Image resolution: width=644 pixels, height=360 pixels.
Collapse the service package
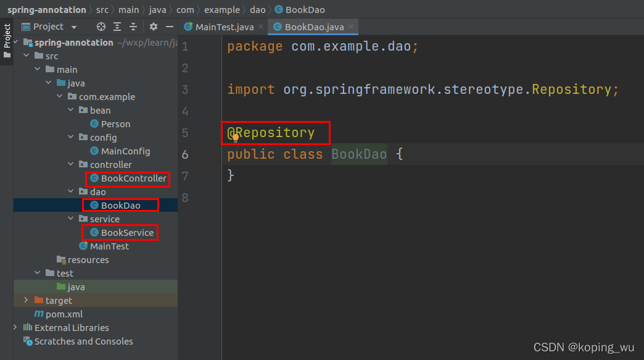point(71,218)
